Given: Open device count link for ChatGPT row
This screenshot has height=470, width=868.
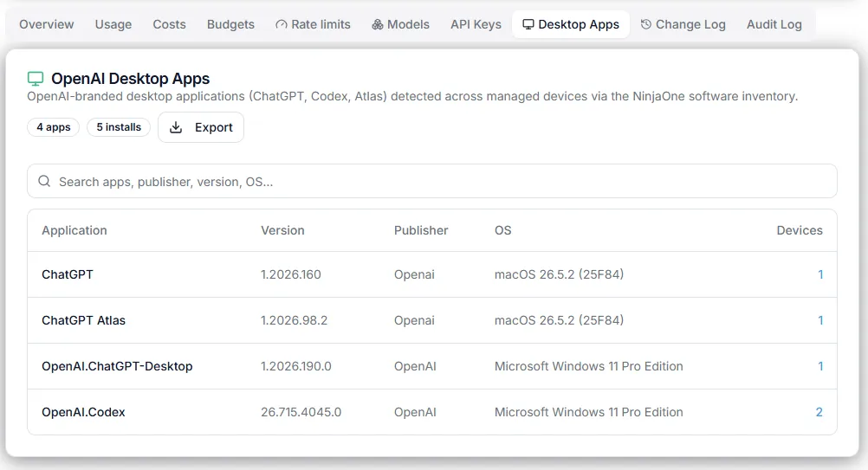Looking at the screenshot, I should pos(820,274).
